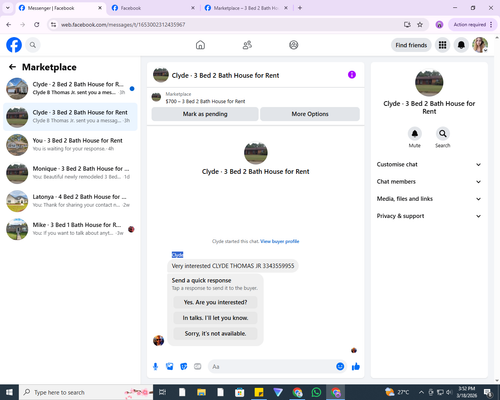Search in conversation with the magnifier icon
The image size is (500, 400).
point(443,134)
